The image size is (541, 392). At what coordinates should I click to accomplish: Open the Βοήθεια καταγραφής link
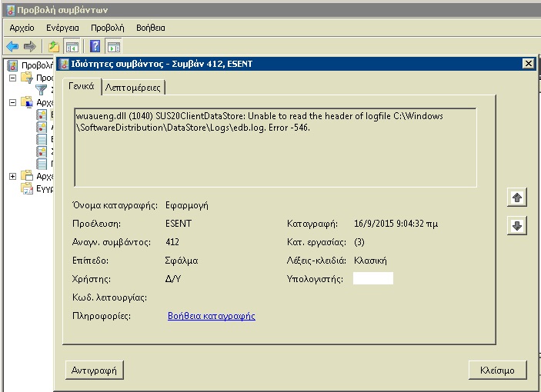pyautogui.click(x=212, y=316)
